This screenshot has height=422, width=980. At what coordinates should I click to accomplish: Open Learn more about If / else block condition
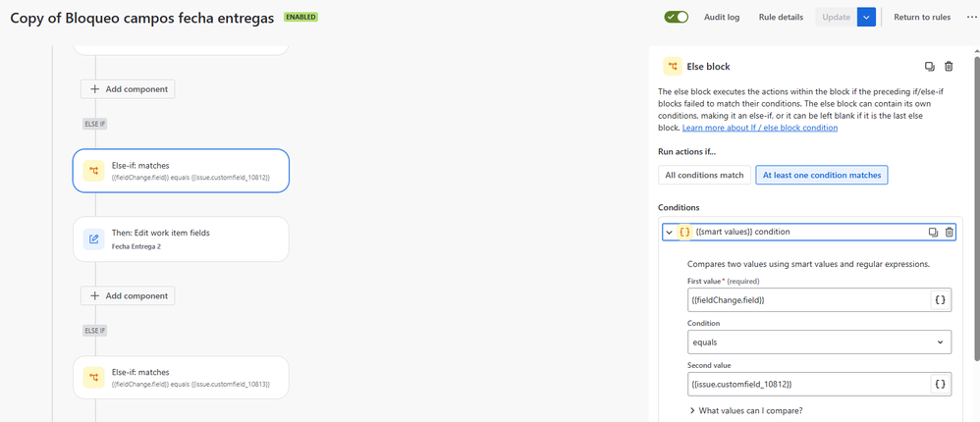pos(760,128)
